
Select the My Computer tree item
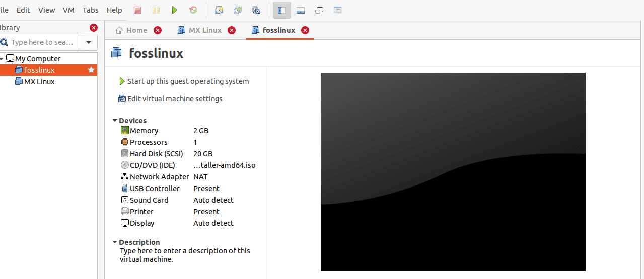tap(38, 59)
